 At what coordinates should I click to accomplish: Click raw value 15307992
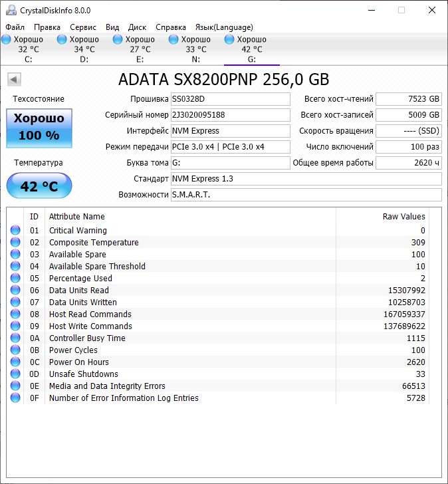click(x=407, y=290)
